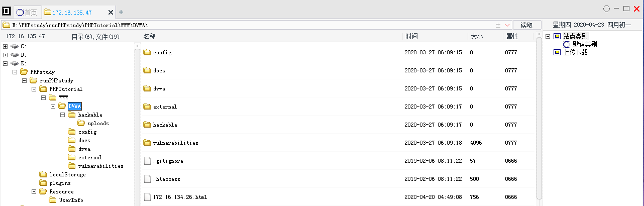Click the app logo icon in title bar
The width and height of the screenshot is (644, 206).
pyautogui.click(x=7, y=12)
